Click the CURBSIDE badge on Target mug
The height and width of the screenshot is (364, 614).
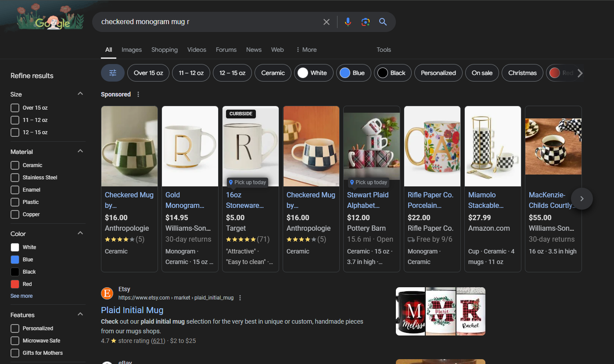241,114
